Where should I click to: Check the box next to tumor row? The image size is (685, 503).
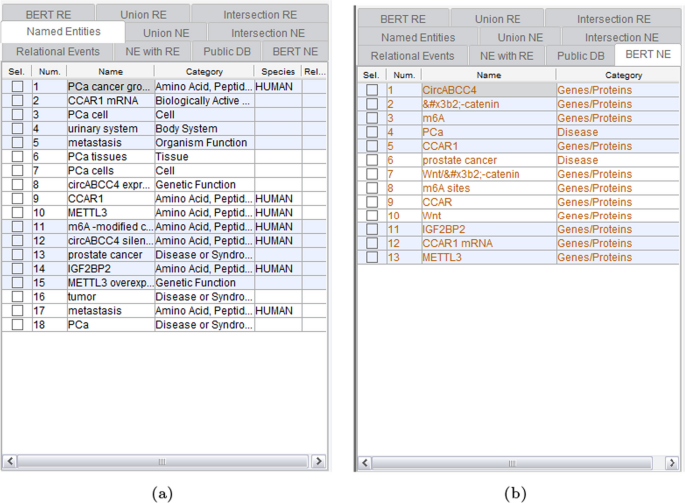(17, 296)
